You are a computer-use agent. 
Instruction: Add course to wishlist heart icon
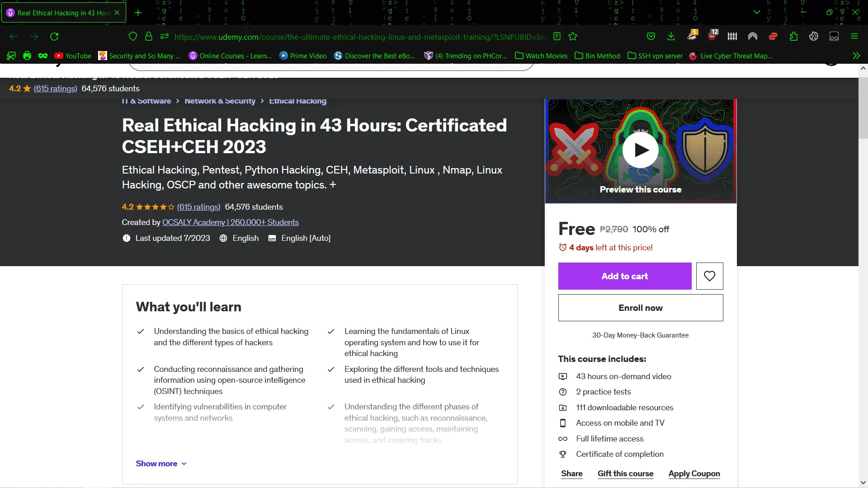pos(709,276)
